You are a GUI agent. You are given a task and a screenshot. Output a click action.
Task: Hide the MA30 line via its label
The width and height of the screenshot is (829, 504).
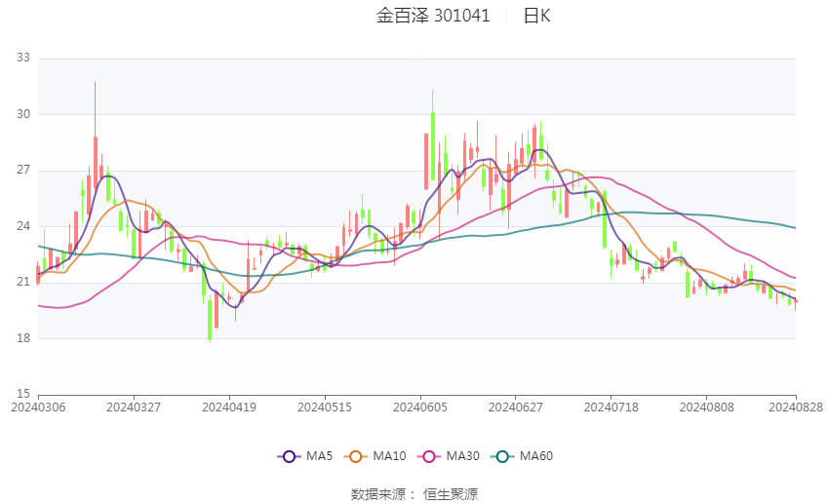pos(462,456)
